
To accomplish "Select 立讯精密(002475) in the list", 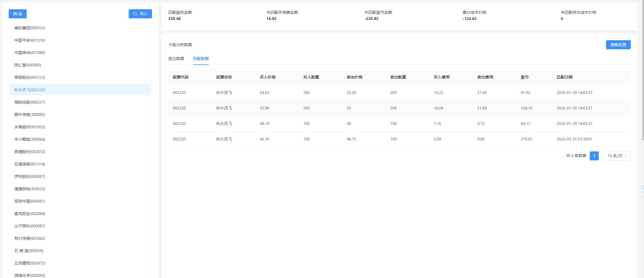I will 30,263.
